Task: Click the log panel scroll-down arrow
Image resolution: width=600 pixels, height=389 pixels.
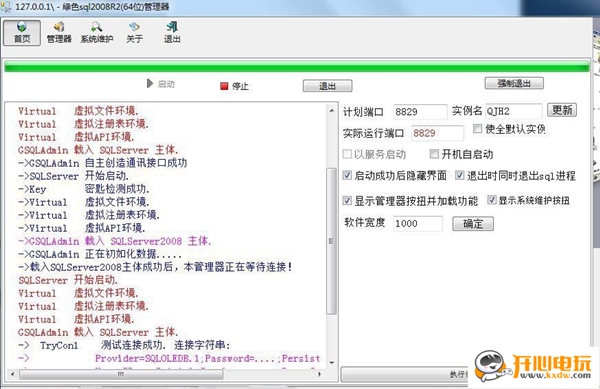Action: click(x=331, y=362)
